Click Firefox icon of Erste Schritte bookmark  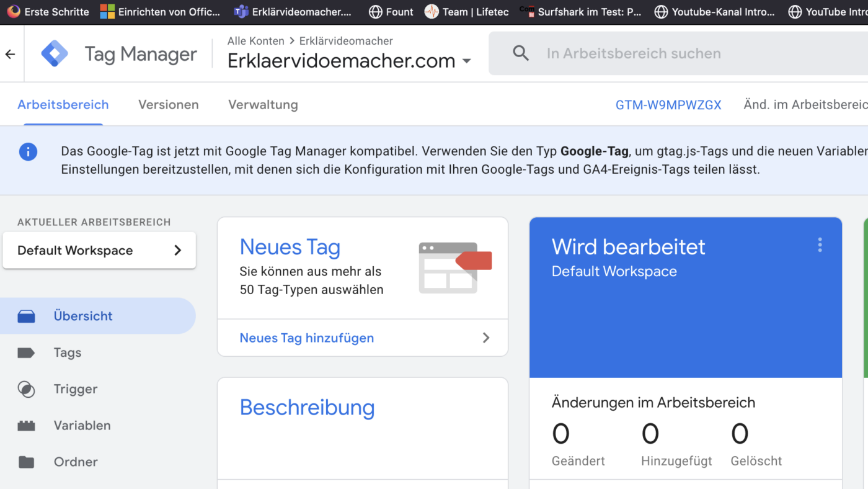click(x=14, y=12)
